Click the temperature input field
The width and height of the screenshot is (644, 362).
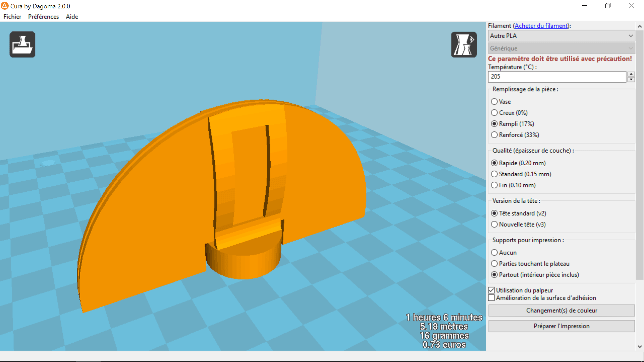coord(557,77)
